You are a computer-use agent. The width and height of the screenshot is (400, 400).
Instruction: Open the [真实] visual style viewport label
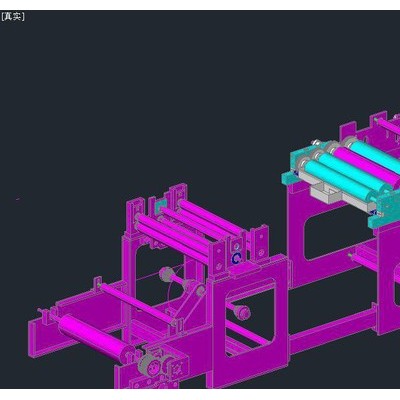pyautogui.click(x=13, y=17)
